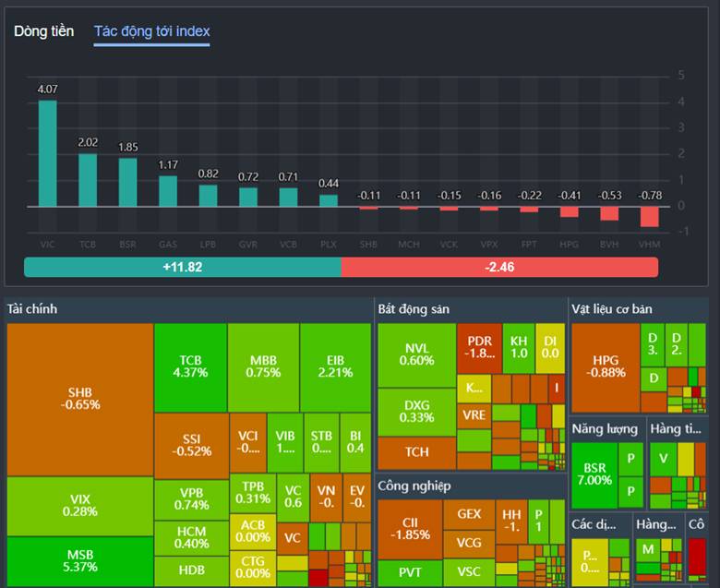Click the VIC bar showing 4.07
720x588 pixels.
pos(47,152)
